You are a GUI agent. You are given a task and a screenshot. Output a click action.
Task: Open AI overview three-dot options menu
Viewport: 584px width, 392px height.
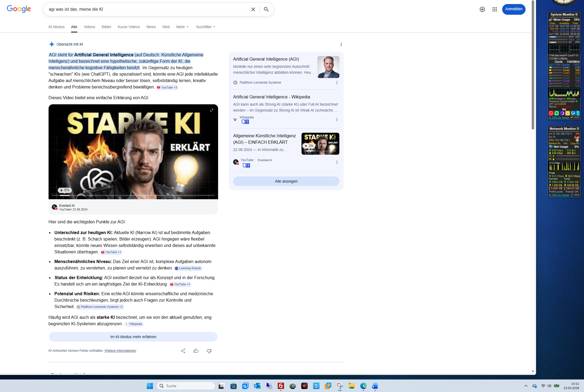(341, 45)
